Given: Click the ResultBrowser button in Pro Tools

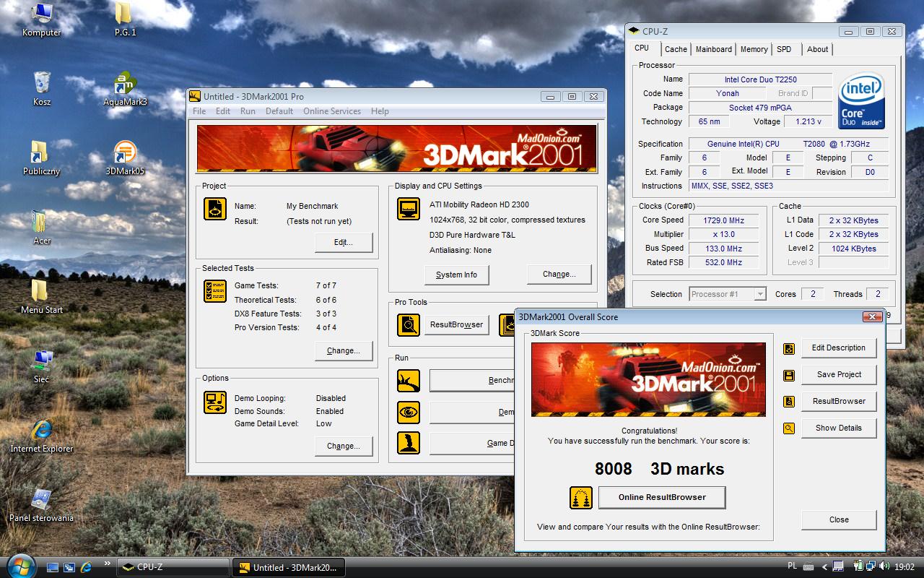Looking at the screenshot, I should click(x=456, y=324).
